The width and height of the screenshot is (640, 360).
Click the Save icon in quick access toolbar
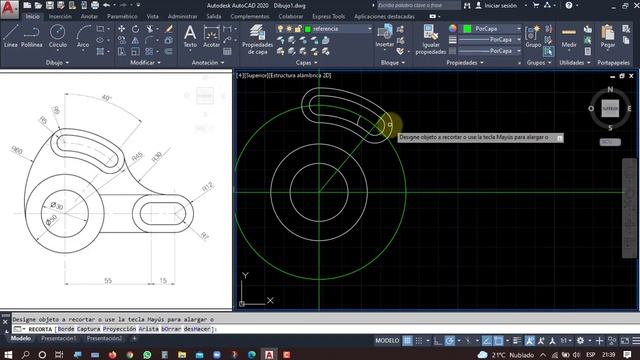point(49,5)
